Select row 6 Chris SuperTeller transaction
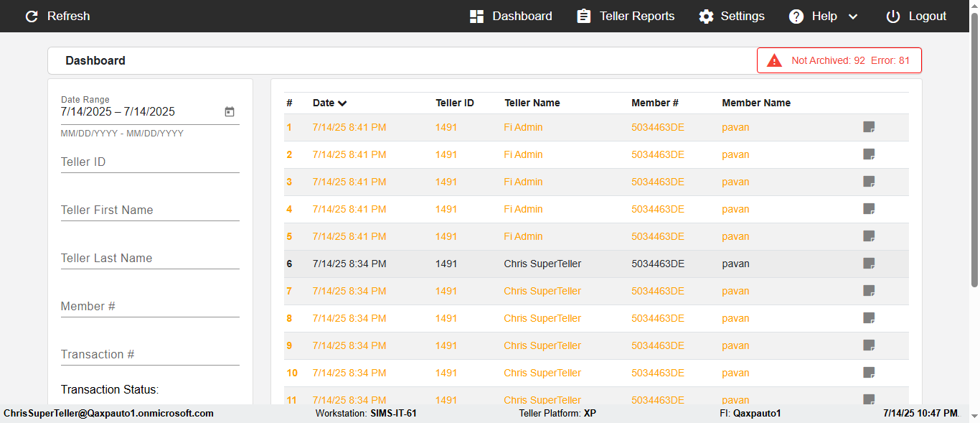This screenshot has width=980, height=423. [x=542, y=264]
